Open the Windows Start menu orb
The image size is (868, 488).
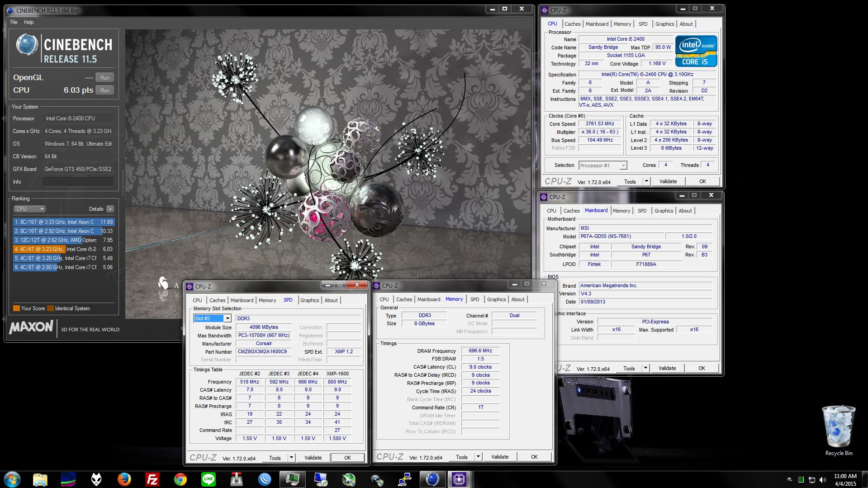pyautogui.click(x=12, y=479)
